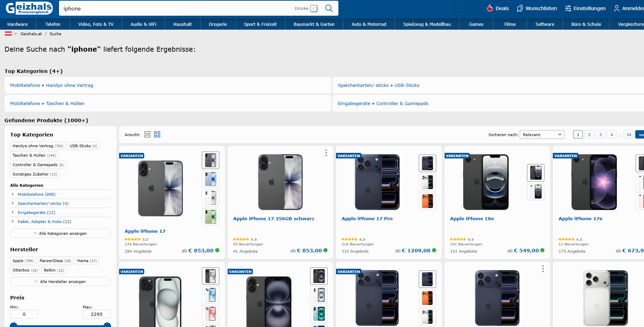Click the Anmelden user icon
The image size is (644, 327).
click(x=617, y=8)
